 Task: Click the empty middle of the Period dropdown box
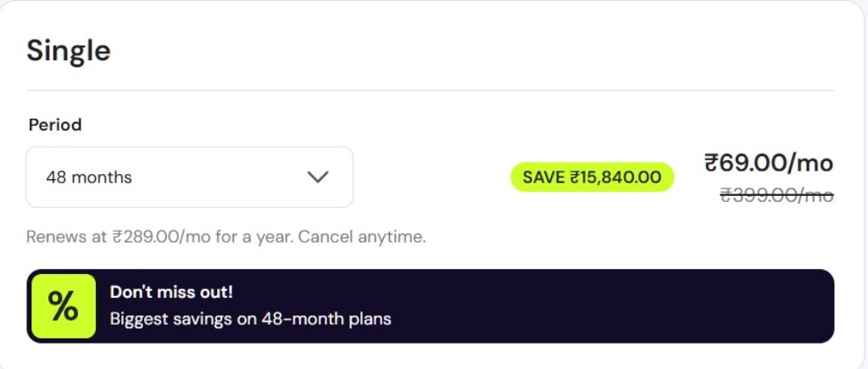click(x=220, y=177)
